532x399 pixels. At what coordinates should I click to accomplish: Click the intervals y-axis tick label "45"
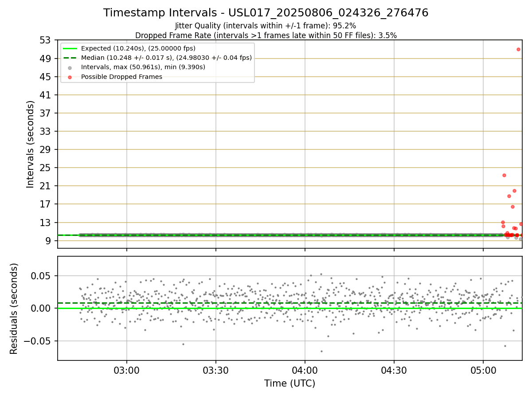46,77
